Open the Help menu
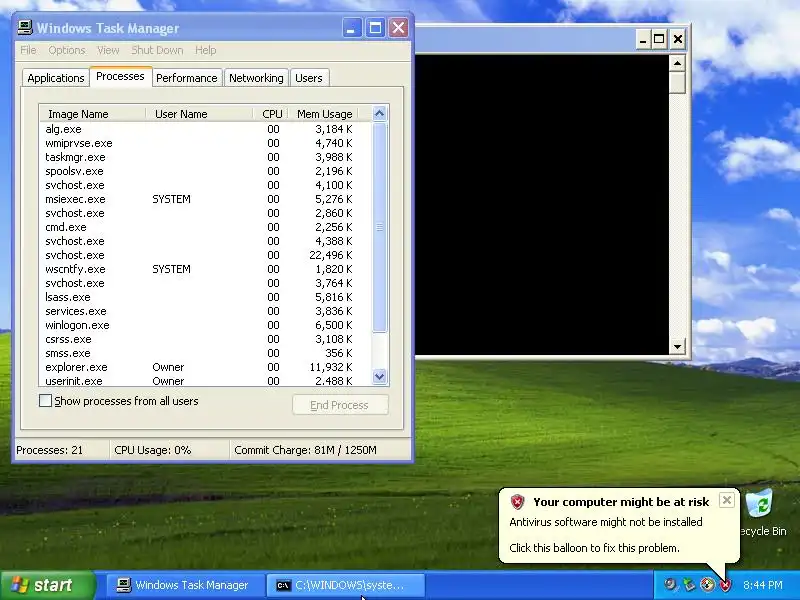 tap(206, 50)
